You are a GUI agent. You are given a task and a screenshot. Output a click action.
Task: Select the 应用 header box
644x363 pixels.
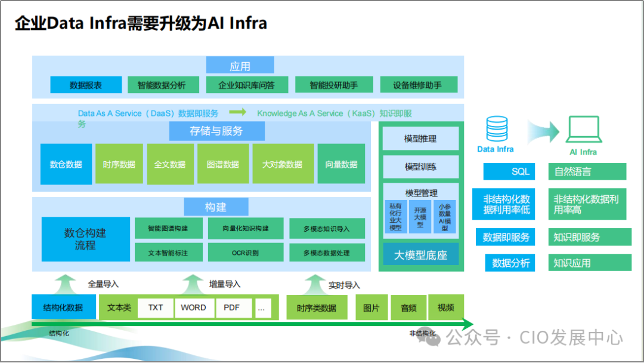click(x=240, y=66)
